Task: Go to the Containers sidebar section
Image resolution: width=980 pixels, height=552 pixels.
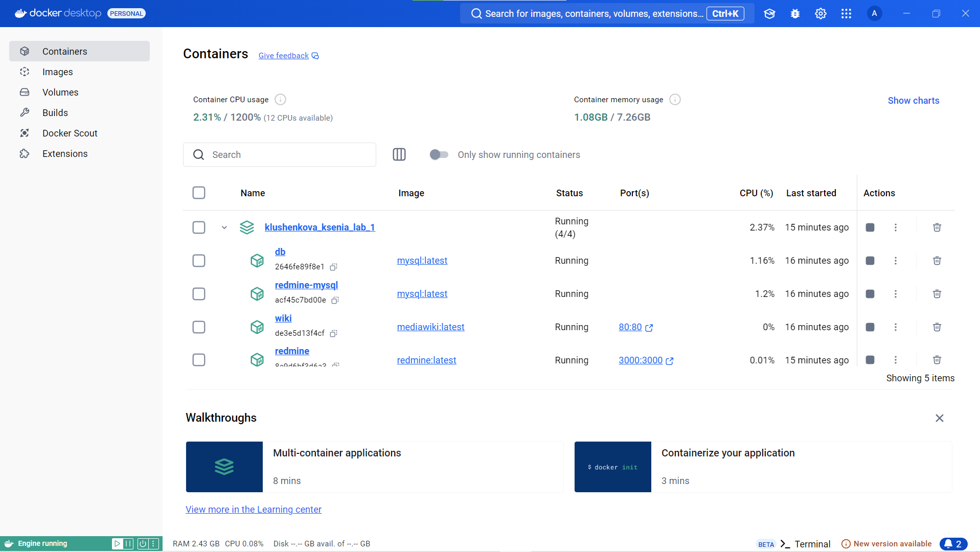Action: coord(79,51)
